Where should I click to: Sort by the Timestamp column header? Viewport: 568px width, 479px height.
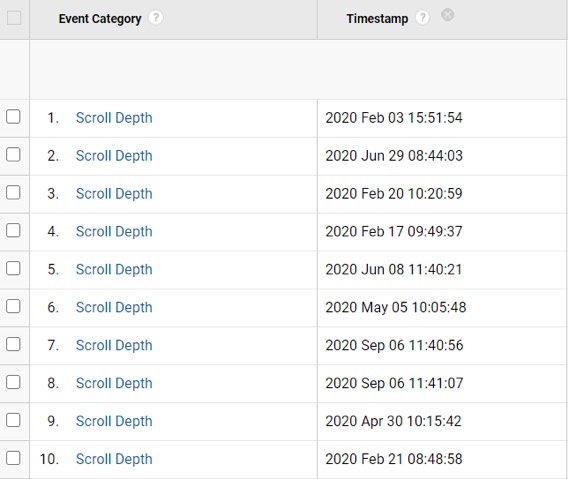(x=377, y=18)
